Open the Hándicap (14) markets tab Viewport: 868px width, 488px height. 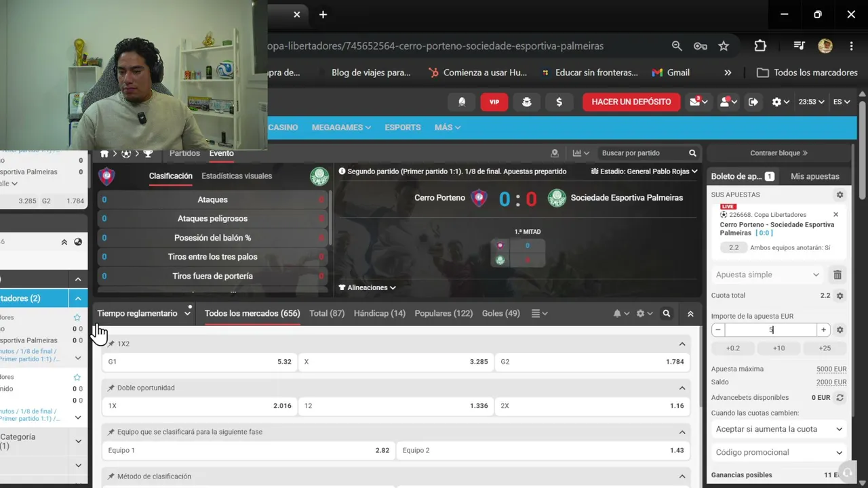pyautogui.click(x=380, y=314)
